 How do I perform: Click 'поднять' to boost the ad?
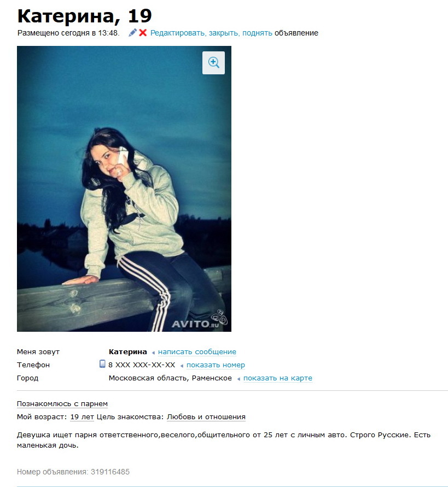click(257, 33)
